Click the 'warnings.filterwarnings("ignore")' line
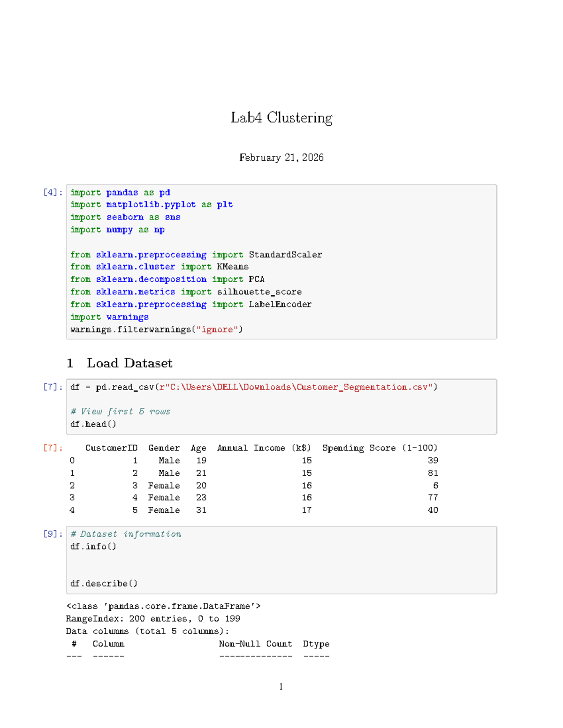 point(157,330)
